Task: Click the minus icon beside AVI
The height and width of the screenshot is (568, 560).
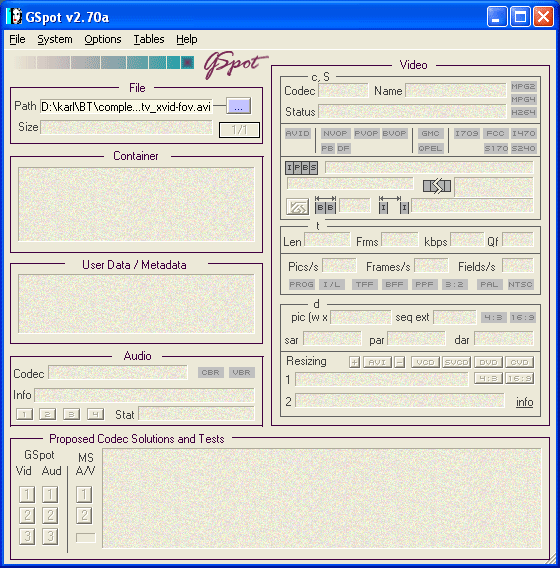Action: pos(400,362)
